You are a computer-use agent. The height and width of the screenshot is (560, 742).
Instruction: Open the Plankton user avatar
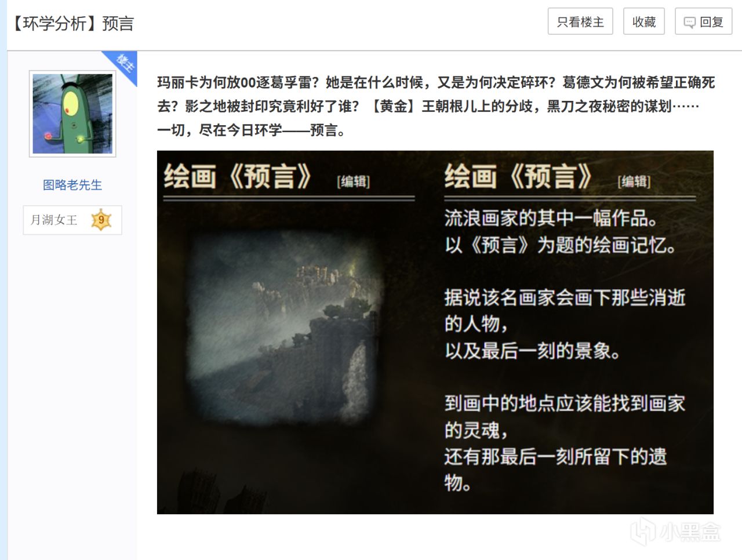pyautogui.click(x=72, y=114)
